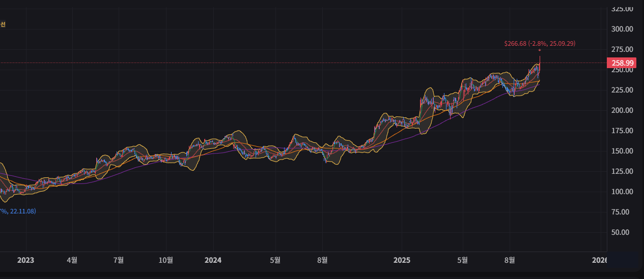Click the $266.68 high price annotation
Viewport: 644px width, 279px height.
[x=540, y=44]
